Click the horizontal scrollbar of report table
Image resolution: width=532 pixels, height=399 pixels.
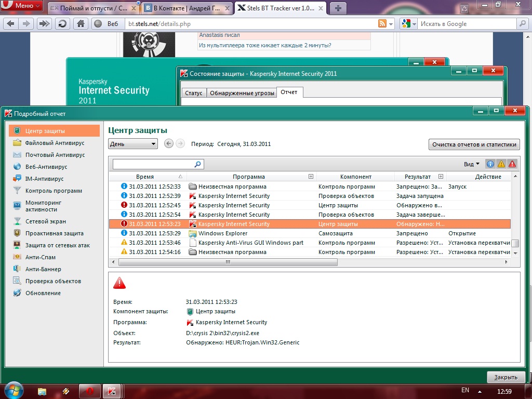(x=228, y=262)
